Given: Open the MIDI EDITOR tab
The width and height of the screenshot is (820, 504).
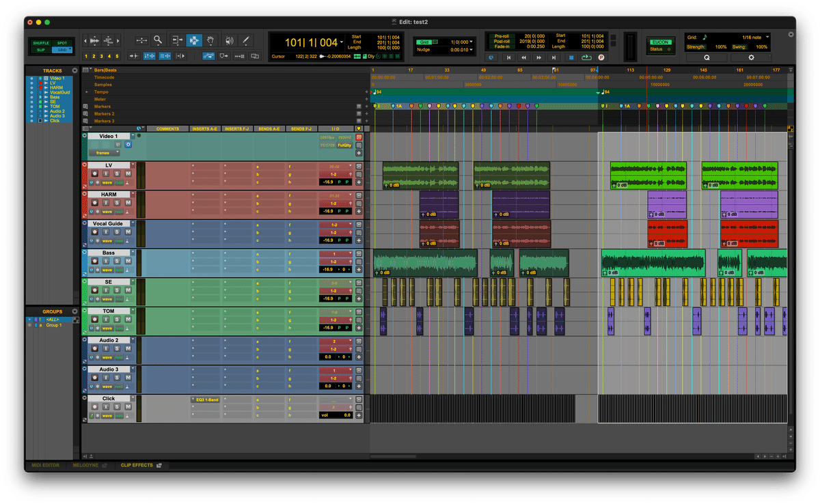Looking at the screenshot, I should [x=46, y=466].
